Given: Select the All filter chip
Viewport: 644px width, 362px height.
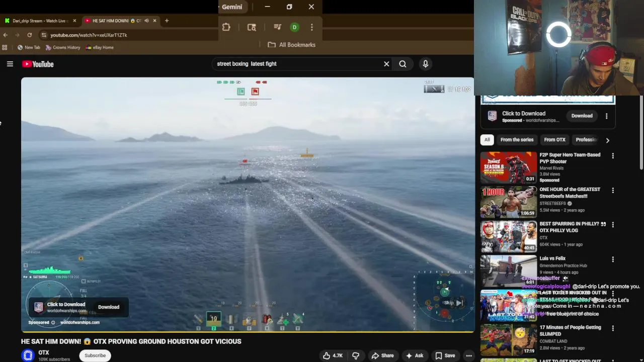Looking at the screenshot, I should pyautogui.click(x=487, y=140).
